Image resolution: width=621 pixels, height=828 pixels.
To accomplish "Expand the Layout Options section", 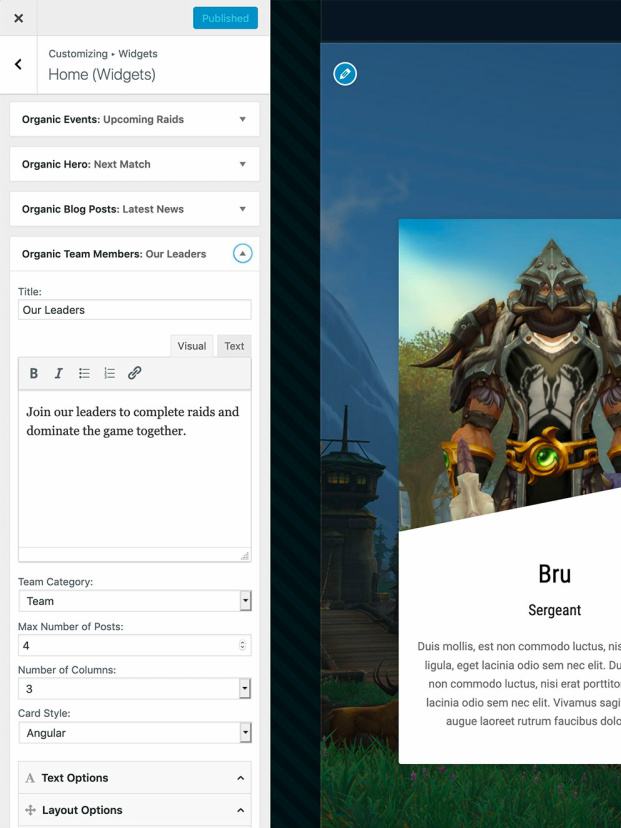I will pos(135,810).
